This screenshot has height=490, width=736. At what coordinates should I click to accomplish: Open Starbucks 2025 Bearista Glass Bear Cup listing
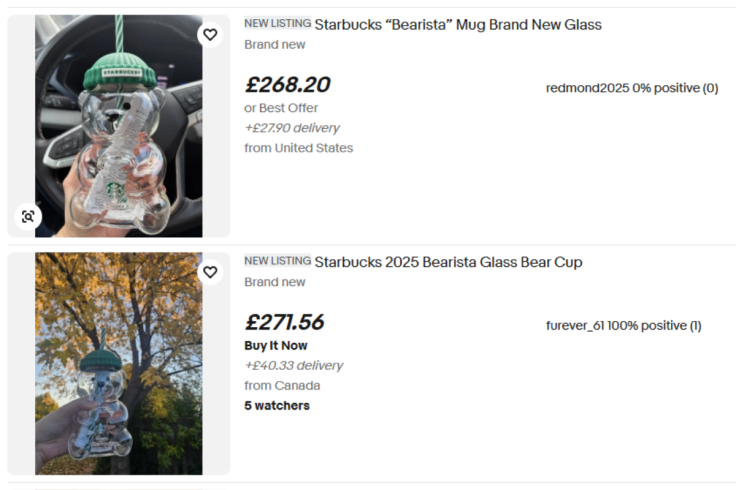(x=448, y=263)
